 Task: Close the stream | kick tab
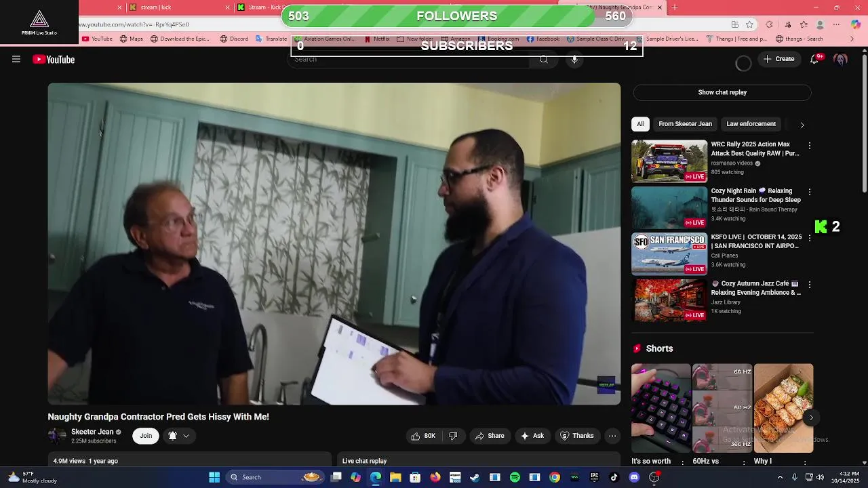[228, 7]
